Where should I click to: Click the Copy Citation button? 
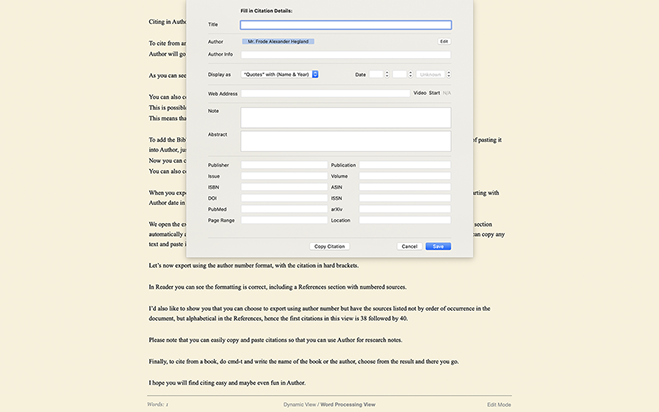pos(329,245)
